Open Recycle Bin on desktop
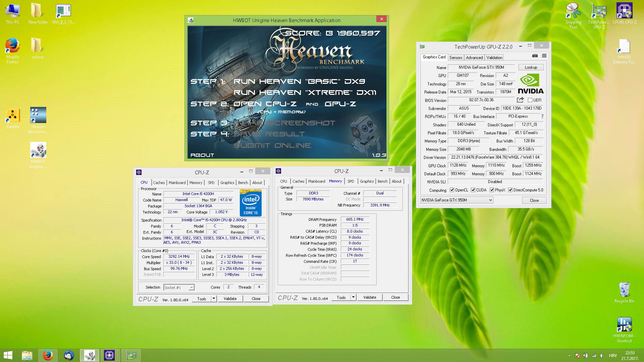This screenshot has height=362, width=644. pyautogui.click(x=624, y=293)
